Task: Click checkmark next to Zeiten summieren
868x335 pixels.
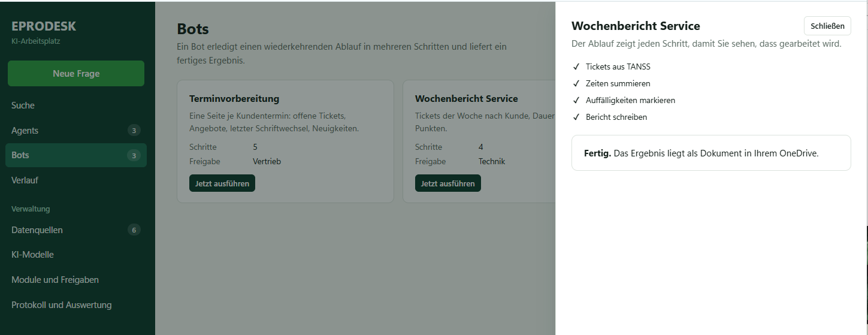Action: pos(576,83)
